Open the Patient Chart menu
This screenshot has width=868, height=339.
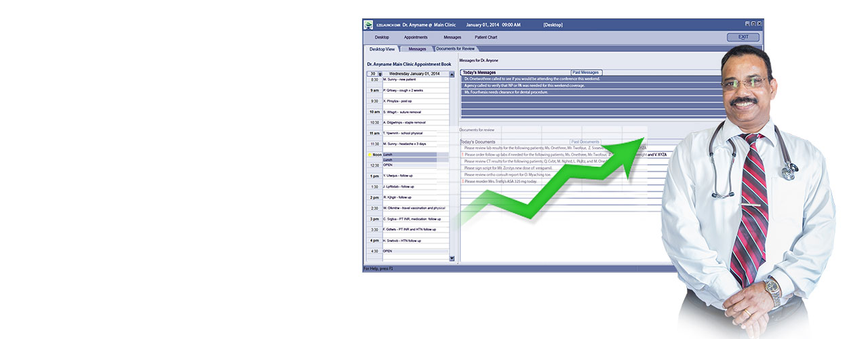(x=486, y=37)
